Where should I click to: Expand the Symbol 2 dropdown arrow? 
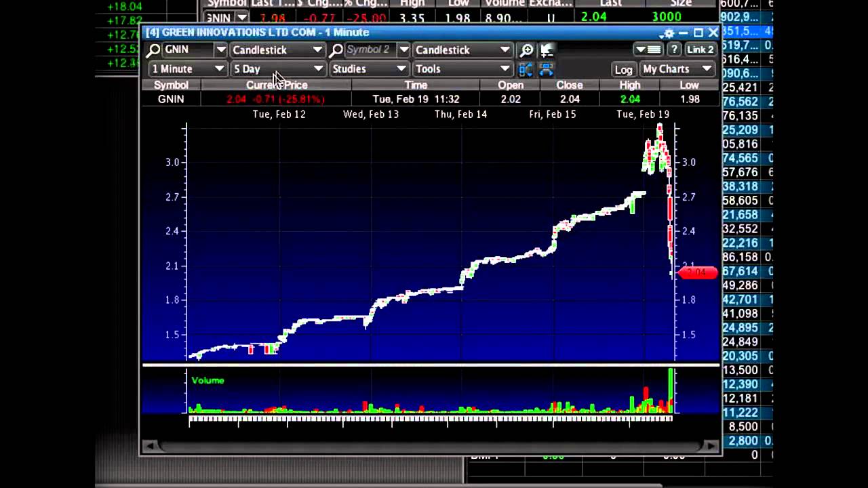(404, 49)
